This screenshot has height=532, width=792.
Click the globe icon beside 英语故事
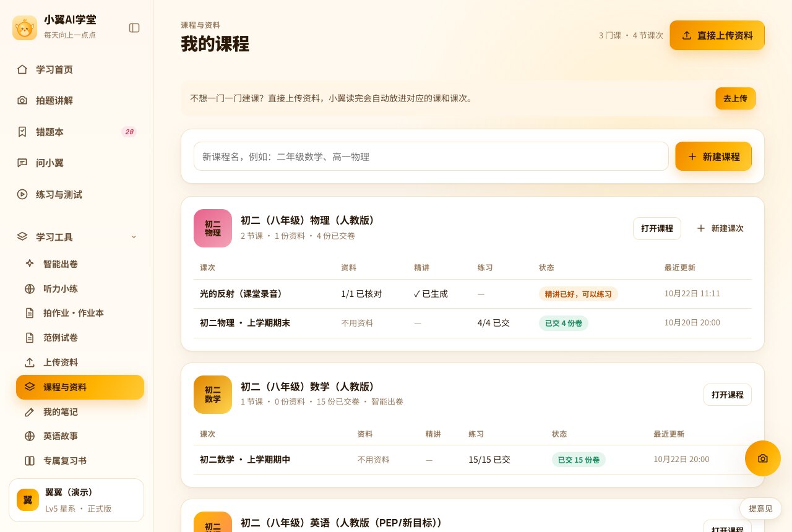[x=30, y=436]
